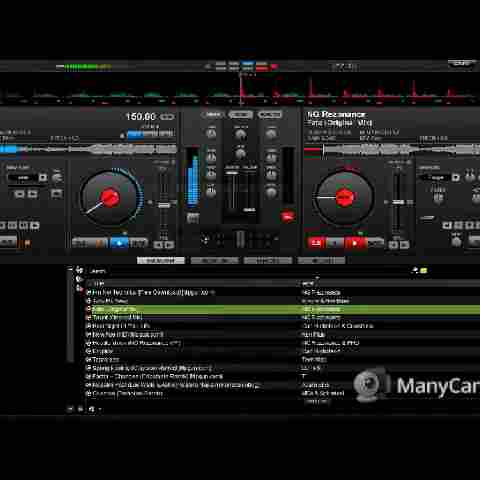Hit the red play button on right deck
Screen dimensions: 480x480
pos(355,243)
